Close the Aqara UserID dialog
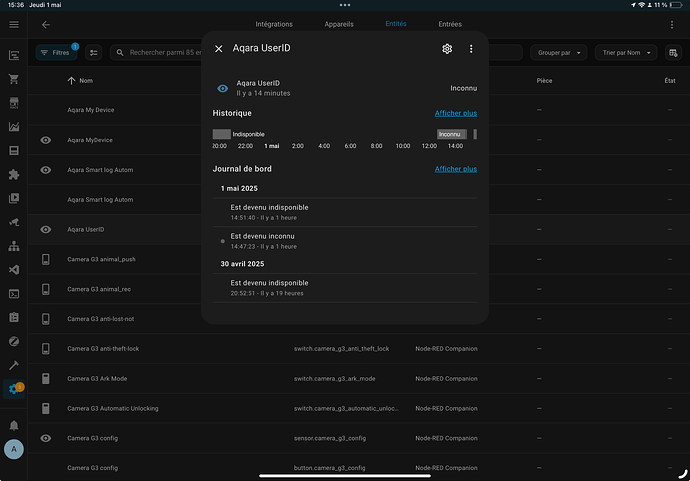Viewport: 690px width, 481px height. coord(219,48)
